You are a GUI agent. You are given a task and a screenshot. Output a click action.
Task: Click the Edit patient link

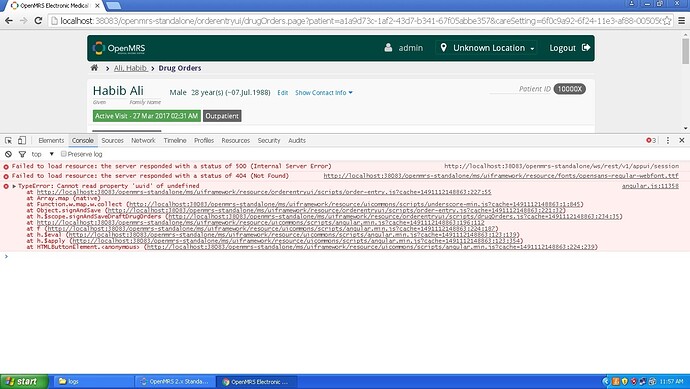(x=283, y=92)
